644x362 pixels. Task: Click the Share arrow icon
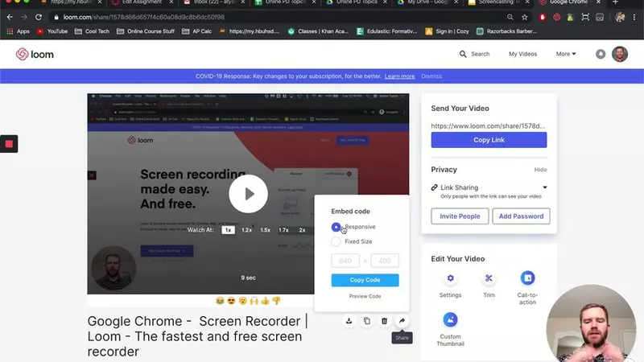[x=402, y=321]
